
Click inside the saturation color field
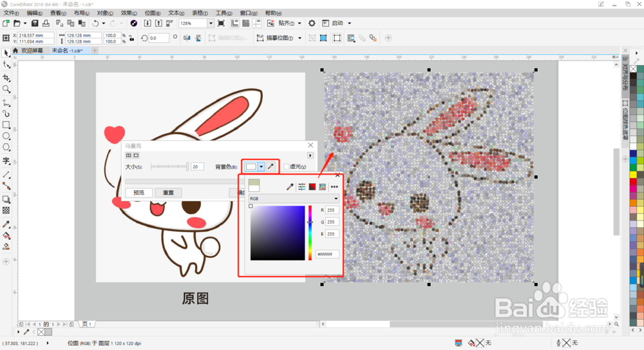pyautogui.click(x=278, y=233)
